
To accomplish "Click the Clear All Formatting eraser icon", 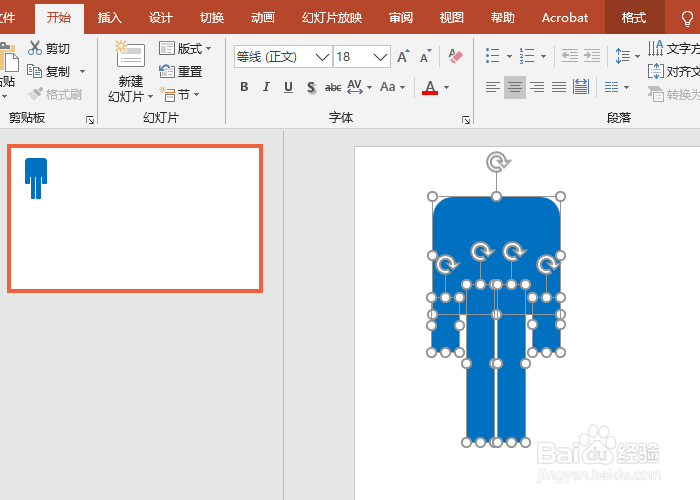I will pos(455,56).
